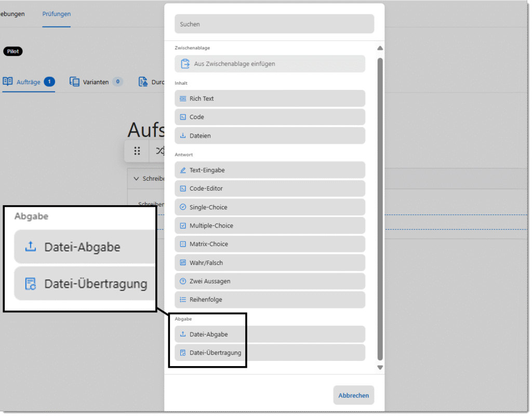Click the drag handle dots icon
Image resolution: width=532 pixels, height=416 pixels.
(137, 151)
